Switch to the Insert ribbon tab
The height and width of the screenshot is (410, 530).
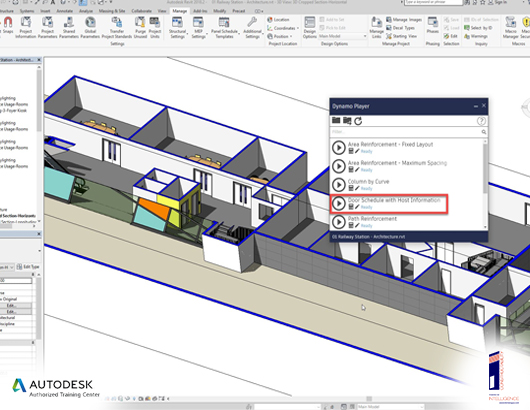tap(45, 11)
